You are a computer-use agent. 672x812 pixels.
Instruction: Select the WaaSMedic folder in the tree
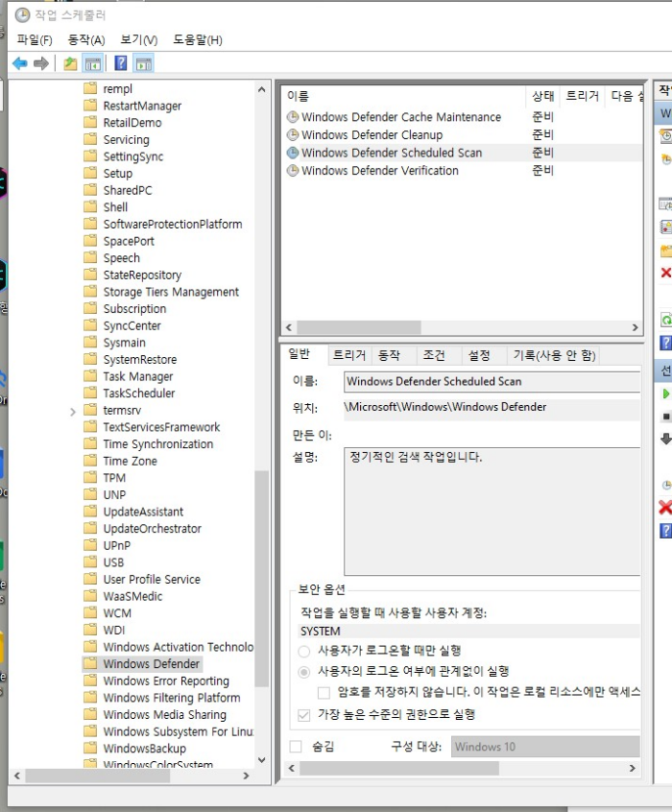(x=132, y=596)
